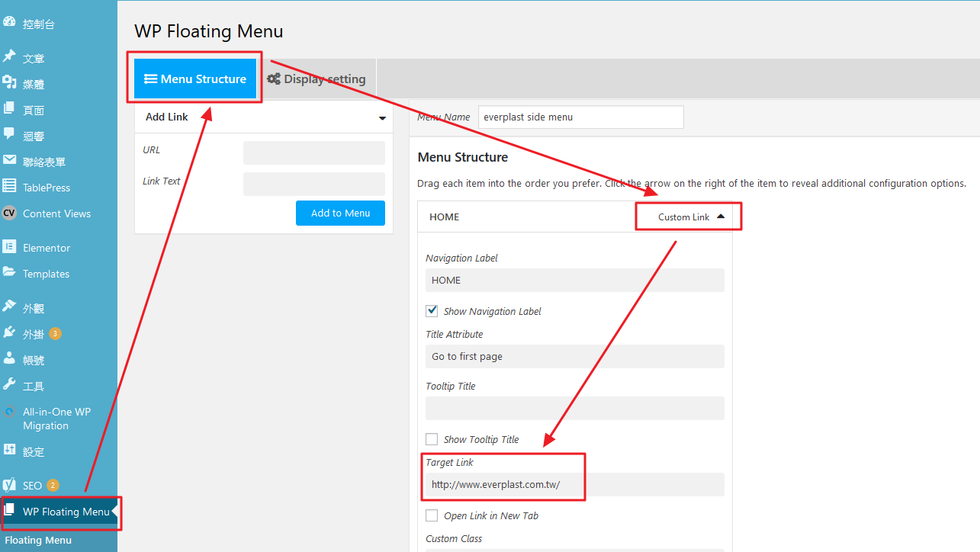This screenshot has width=980, height=552.
Task: Click the Add to Menu button
Action: pyautogui.click(x=340, y=213)
